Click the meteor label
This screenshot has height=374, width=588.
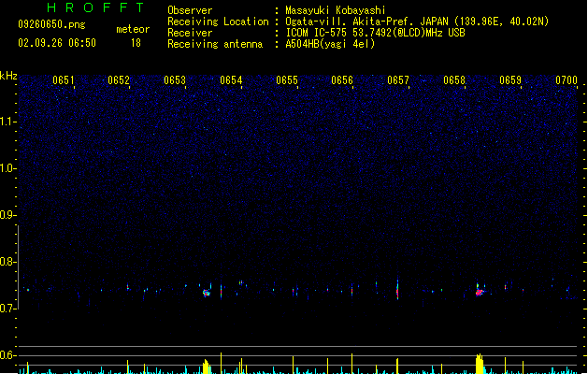[133, 29]
